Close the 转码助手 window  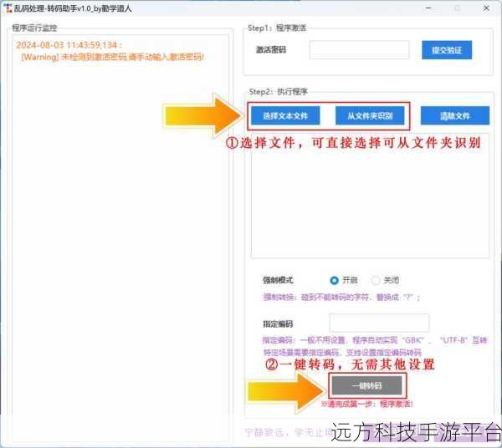coord(486,8)
